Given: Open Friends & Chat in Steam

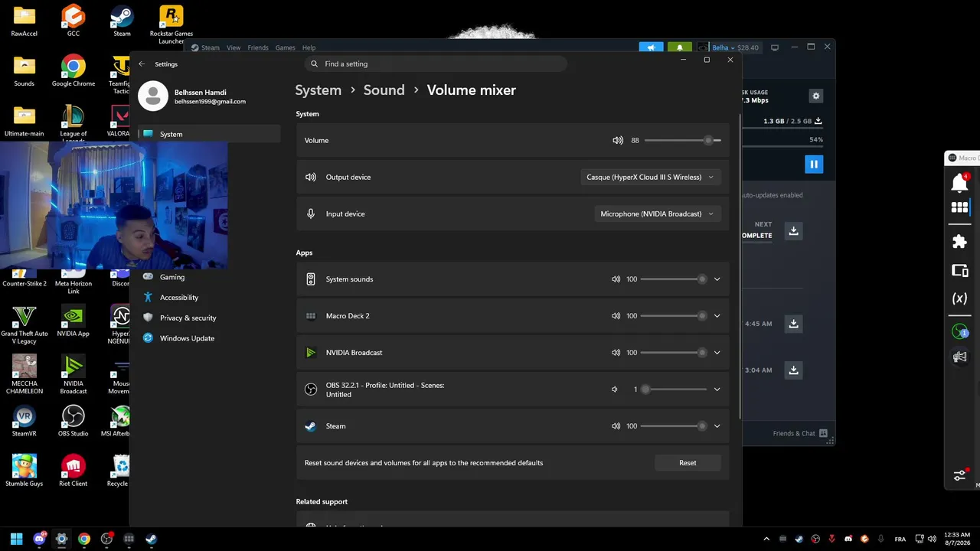Looking at the screenshot, I should click(800, 433).
